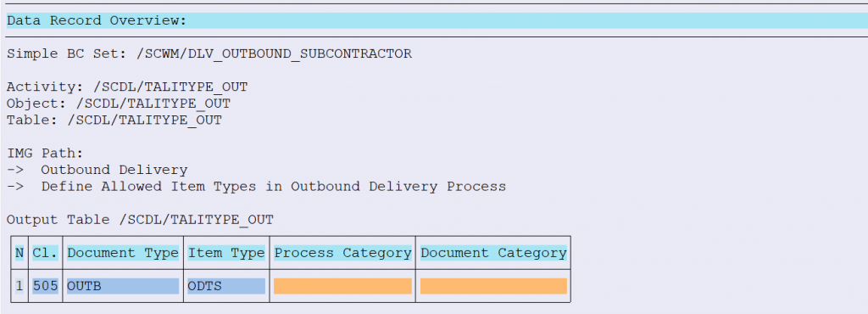
Task: Click the Document Category column header
Action: click(493, 253)
